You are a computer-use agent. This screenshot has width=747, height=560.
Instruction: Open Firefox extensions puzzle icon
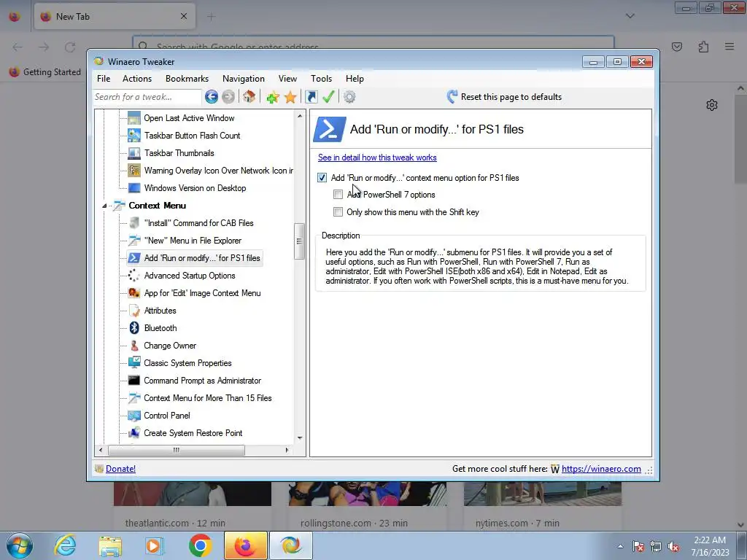[x=703, y=47]
